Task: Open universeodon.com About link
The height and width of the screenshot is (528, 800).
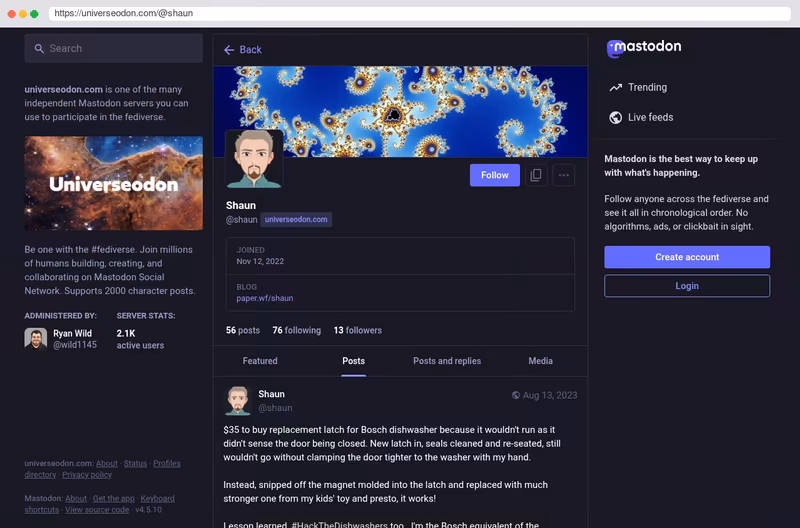Action: (107, 463)
